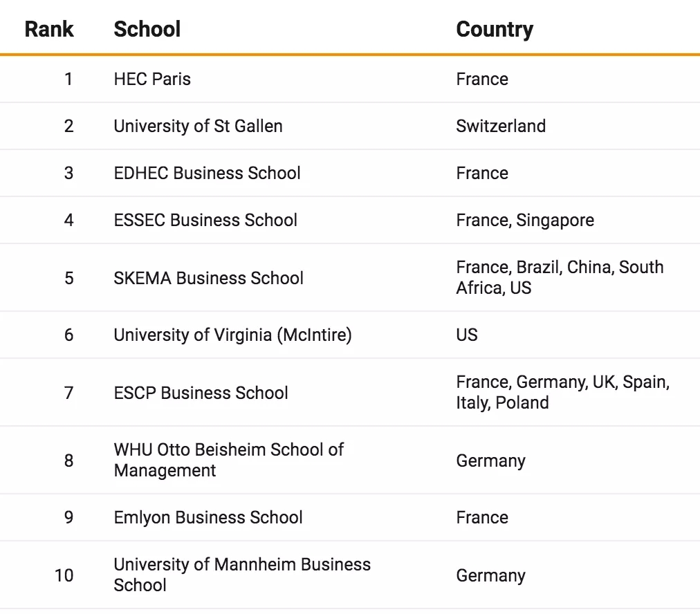Click WHU Otto Beisheim School of Management

(x=228, y=460)
